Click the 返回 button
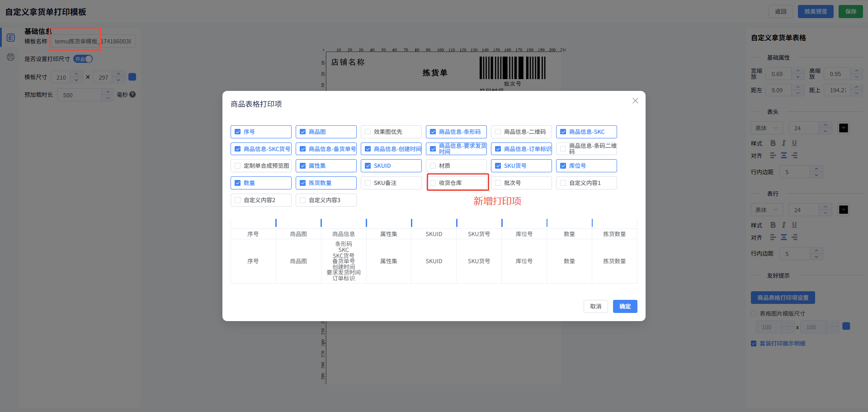The height and width of the screenshot is (412, 868). point(781,11)
